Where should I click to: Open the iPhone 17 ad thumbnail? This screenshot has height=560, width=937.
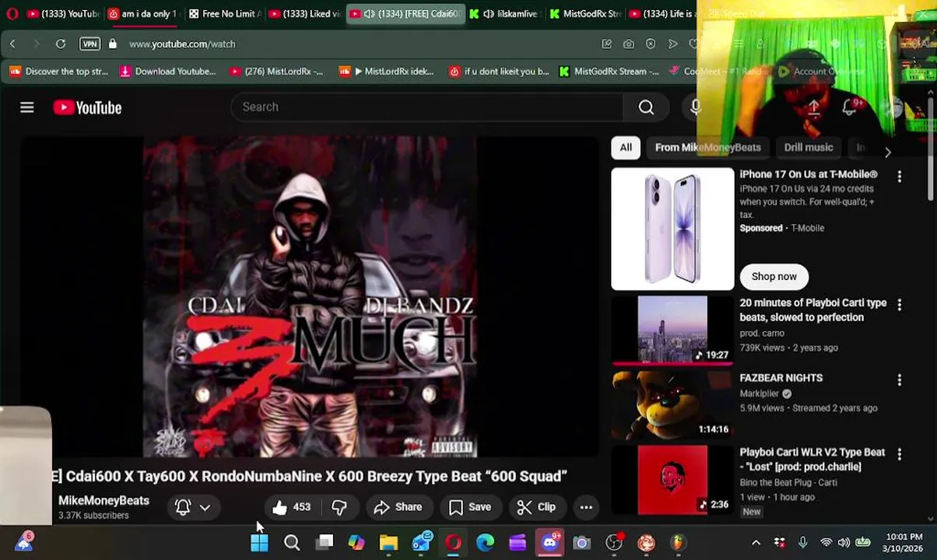click(x=672, y=229)
